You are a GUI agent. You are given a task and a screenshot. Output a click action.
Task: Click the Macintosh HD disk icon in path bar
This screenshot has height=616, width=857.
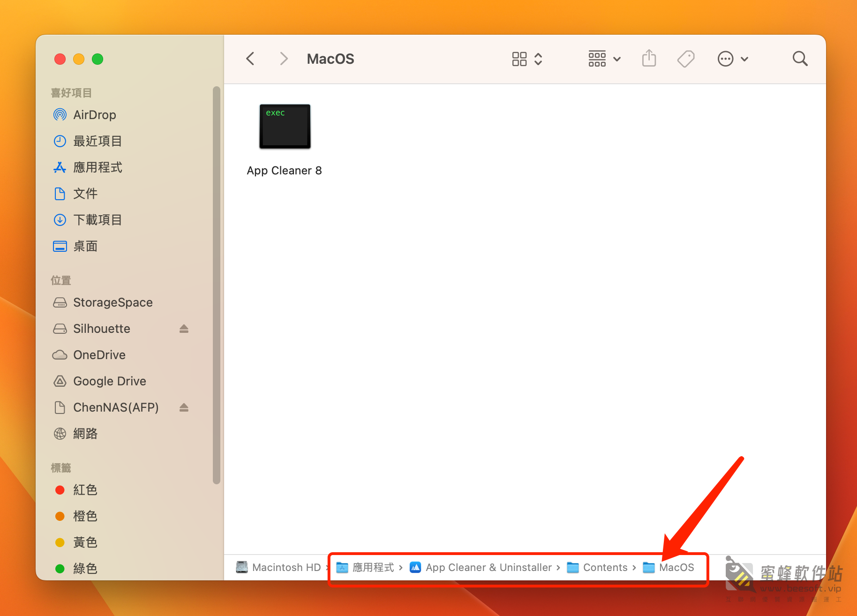[x=242, y=567]
